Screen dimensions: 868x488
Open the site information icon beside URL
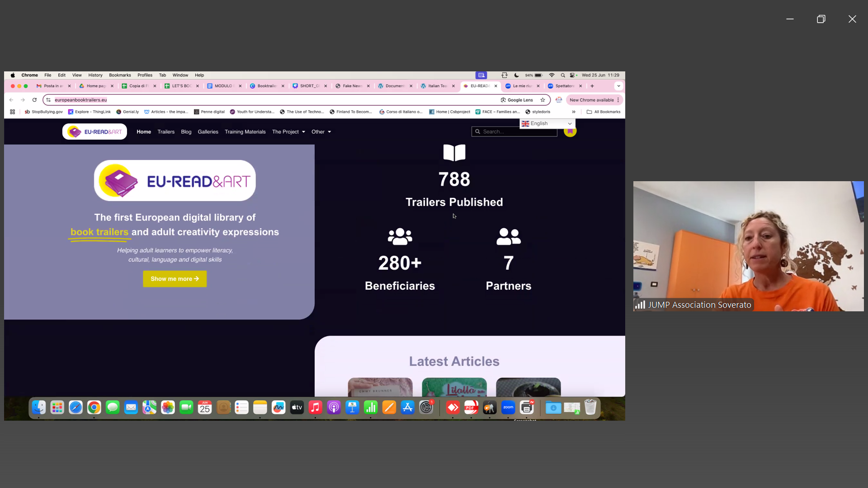[x=48, y=100]
